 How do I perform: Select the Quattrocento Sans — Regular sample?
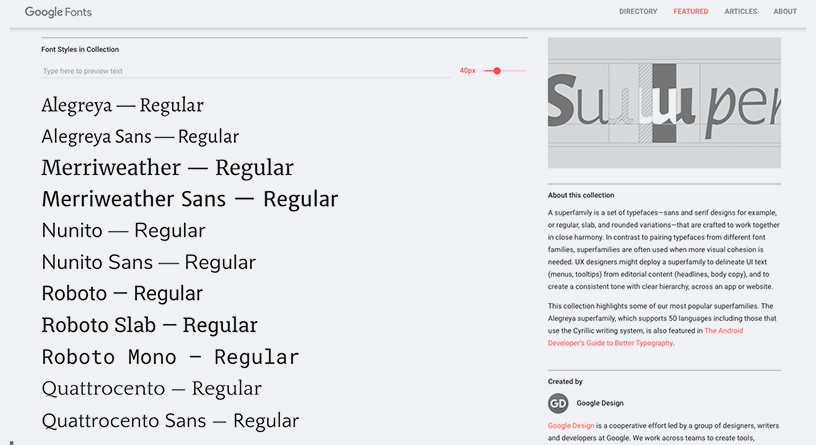pyautogui.click(x=170, y=421)
